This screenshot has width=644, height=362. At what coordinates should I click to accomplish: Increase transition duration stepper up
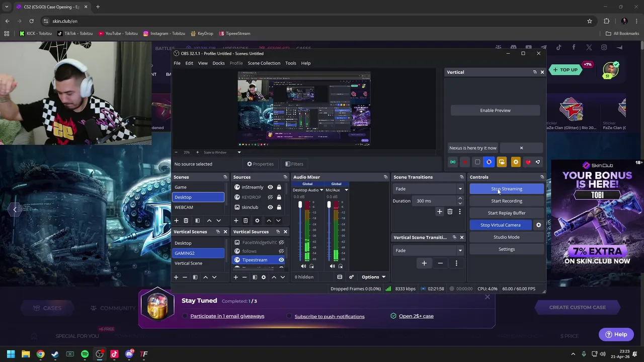[x=460, y=199]
